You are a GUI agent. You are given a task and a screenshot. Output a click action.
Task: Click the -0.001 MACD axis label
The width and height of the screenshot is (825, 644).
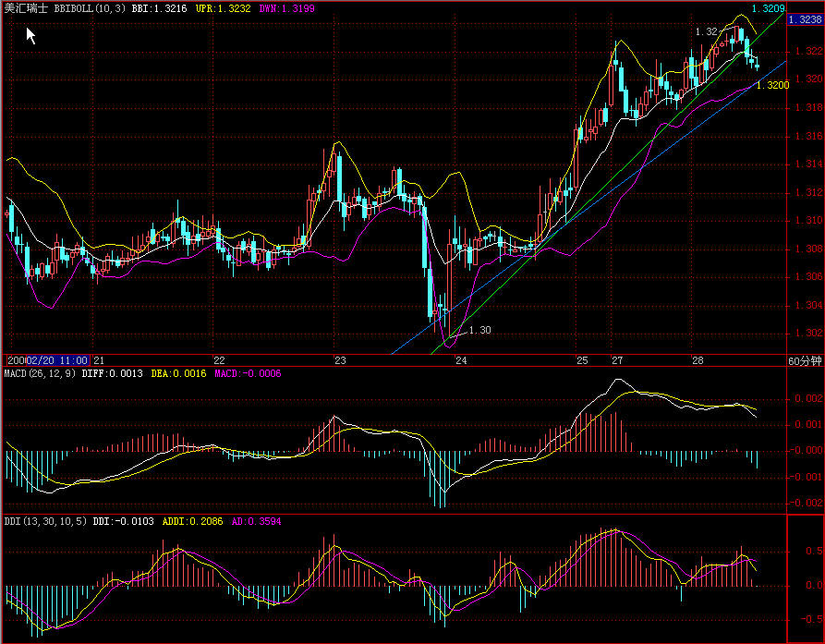click(x=807, y=477)
